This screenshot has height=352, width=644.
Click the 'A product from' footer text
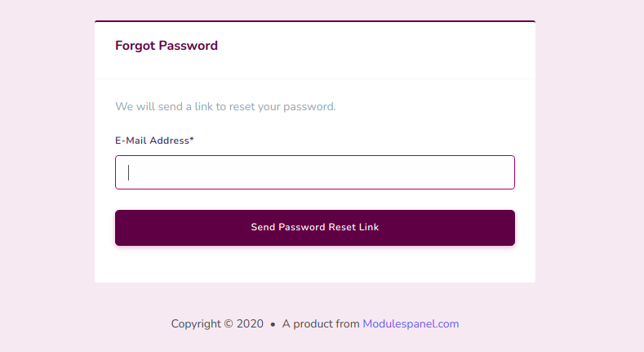pyautogui.click(x=321, y=323)
